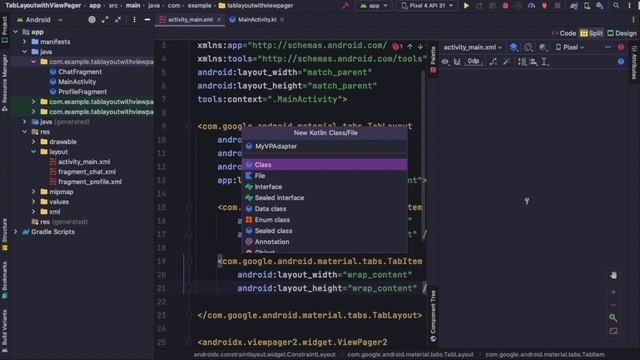Click Collapse All in the project panel
Screen dimensions: 640x360
coord(118,20)
